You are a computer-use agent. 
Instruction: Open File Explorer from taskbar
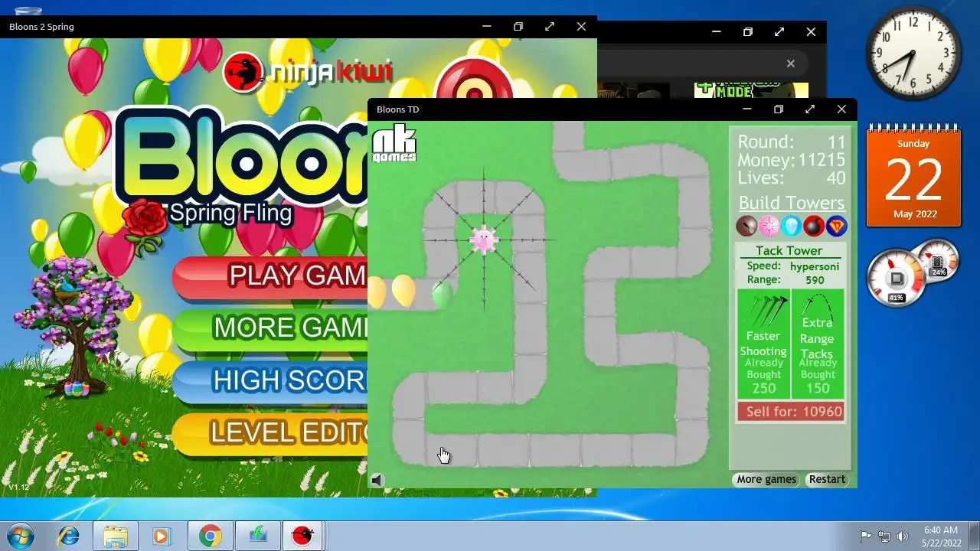click(116, 536)
